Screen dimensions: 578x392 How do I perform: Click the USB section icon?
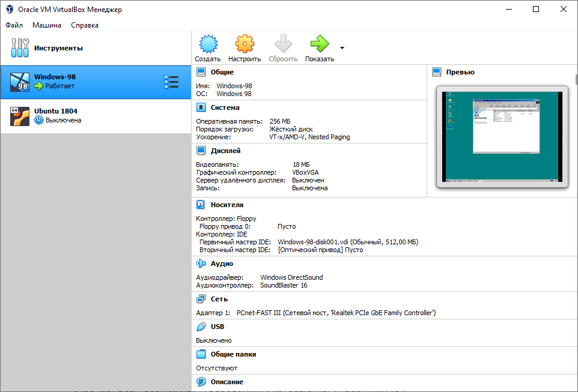(201, 327)
